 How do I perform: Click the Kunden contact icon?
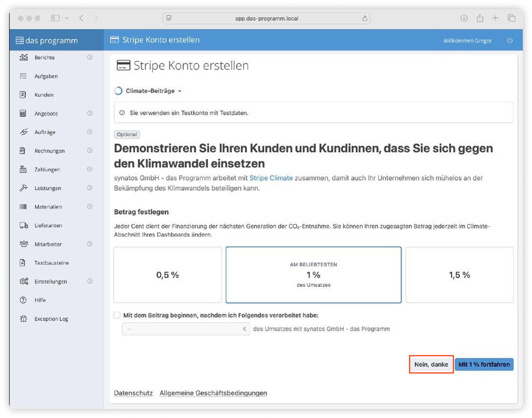tap(23, 95)
